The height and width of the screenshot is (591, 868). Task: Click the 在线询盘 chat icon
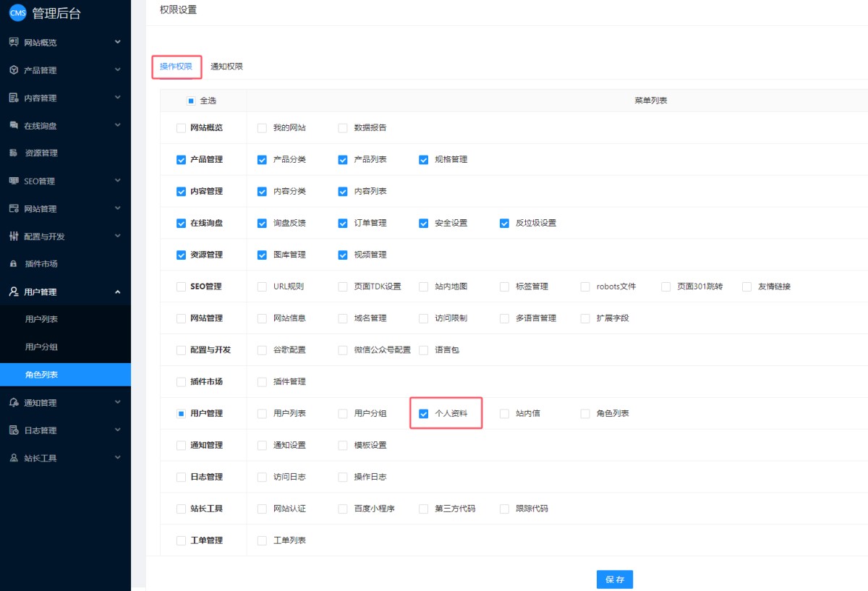click(x=14, y=126)
